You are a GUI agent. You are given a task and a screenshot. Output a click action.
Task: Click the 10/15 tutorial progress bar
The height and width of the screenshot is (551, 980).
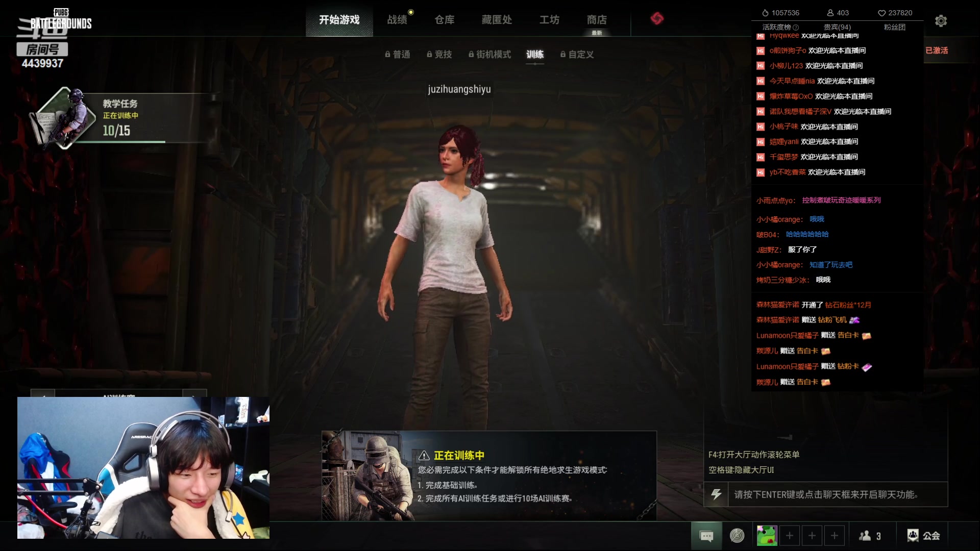point(120,141)
